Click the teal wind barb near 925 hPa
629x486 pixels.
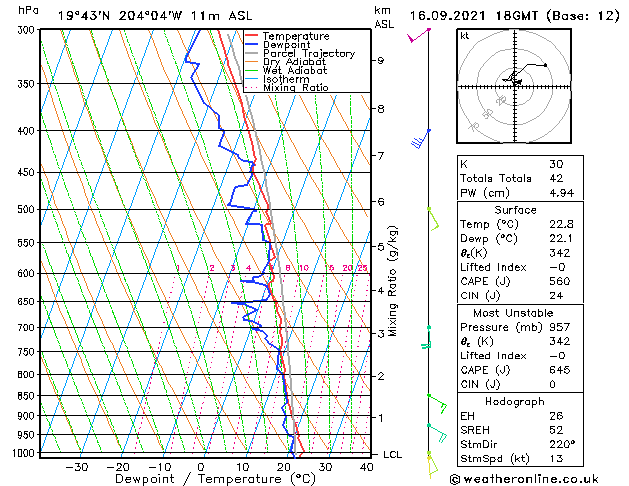click(x=437, y=433)
